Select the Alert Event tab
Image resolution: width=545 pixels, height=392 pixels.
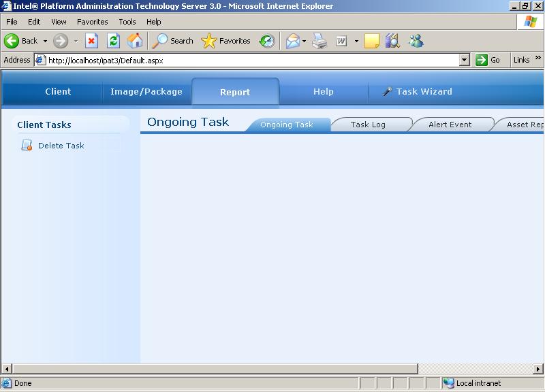(450, 125)
